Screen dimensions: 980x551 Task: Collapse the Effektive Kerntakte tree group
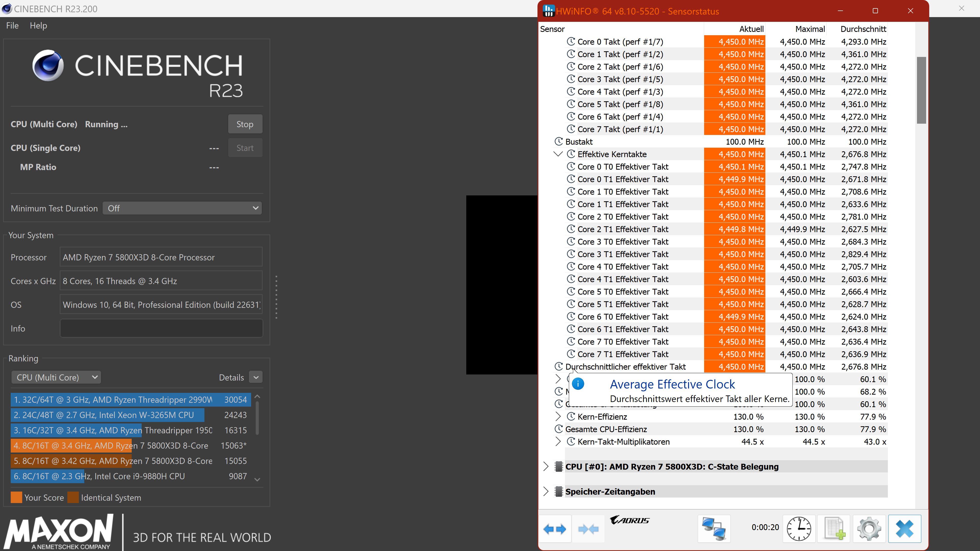click(558, 154)
